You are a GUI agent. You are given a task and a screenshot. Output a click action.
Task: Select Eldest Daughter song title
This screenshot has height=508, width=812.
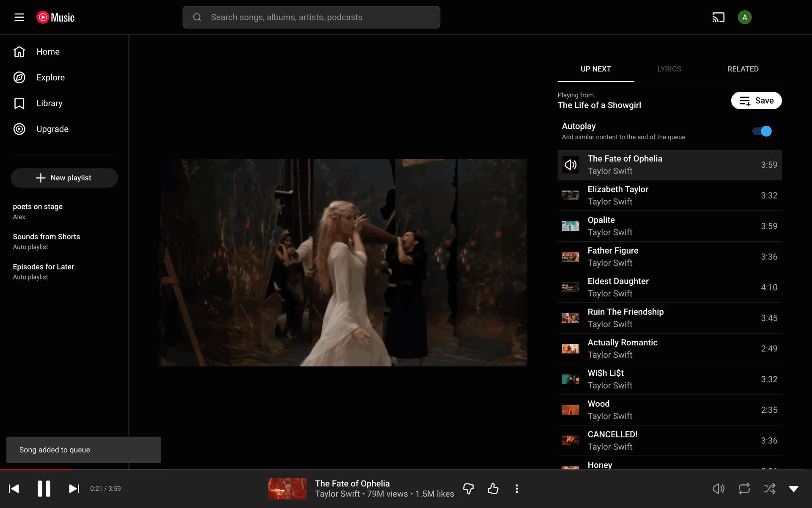tap(618, 281)
